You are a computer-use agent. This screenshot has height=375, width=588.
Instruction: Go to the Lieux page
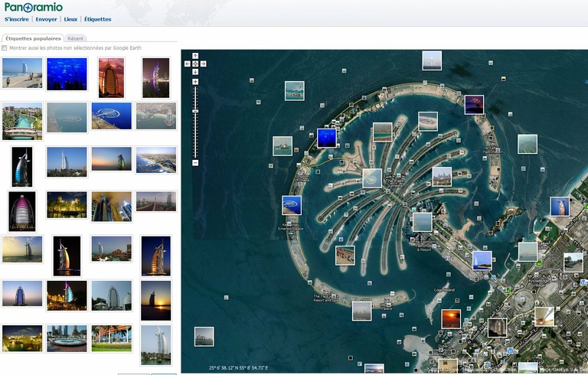70,19
